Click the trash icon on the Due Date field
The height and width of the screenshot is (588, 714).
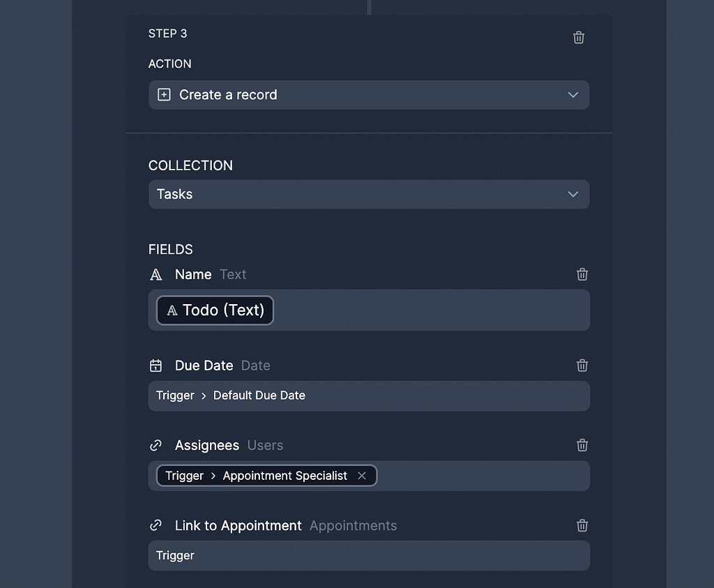point(582,365)
